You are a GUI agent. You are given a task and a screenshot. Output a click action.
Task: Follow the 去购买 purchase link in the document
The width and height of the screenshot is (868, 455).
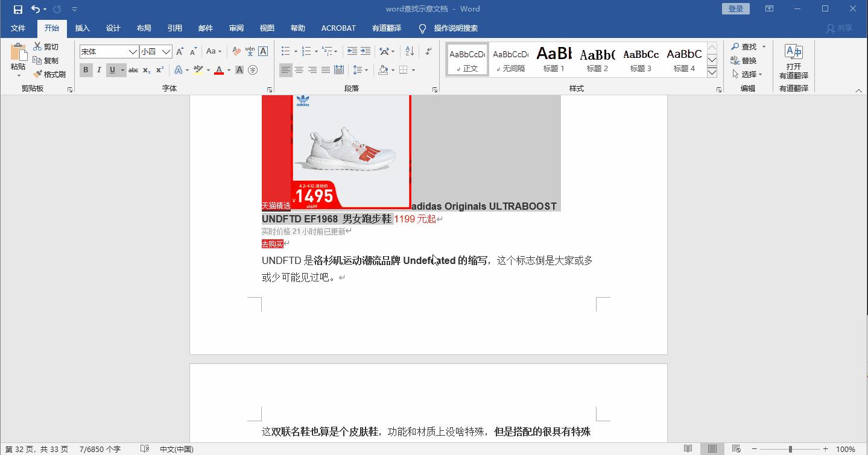[x=271, y=243]
